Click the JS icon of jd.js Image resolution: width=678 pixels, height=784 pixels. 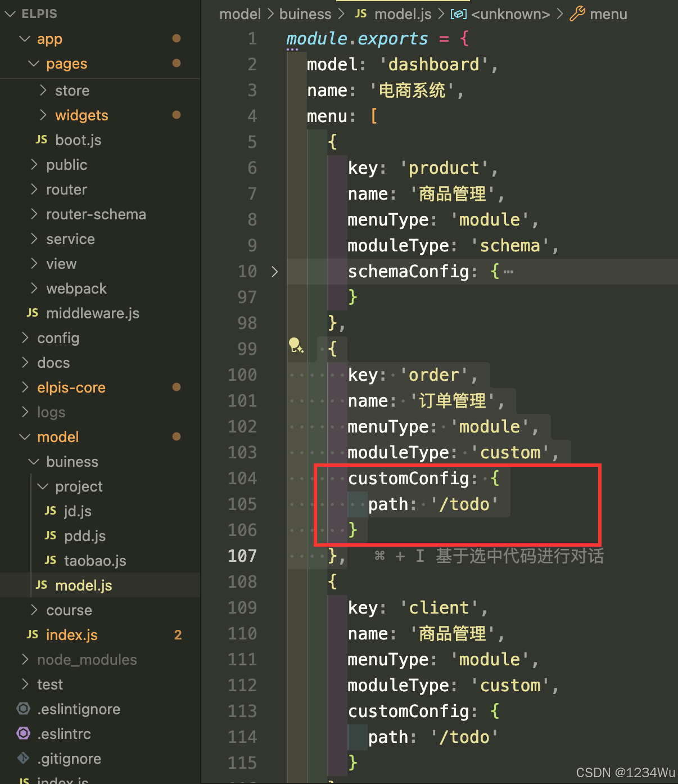(x=51, y=511)
